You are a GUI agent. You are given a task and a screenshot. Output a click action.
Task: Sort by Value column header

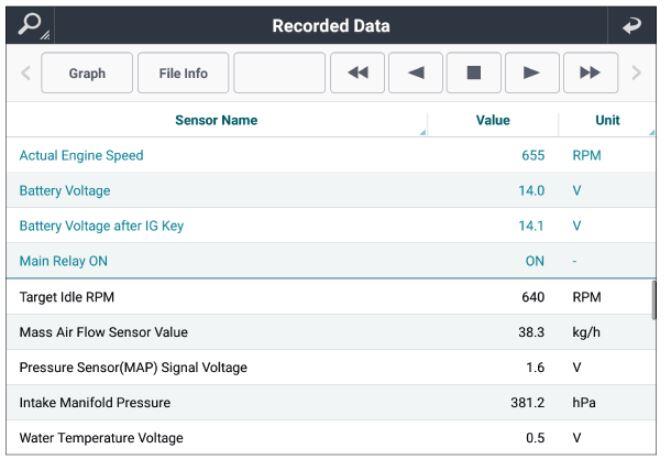pyautogui.click(x=490, y=121)
